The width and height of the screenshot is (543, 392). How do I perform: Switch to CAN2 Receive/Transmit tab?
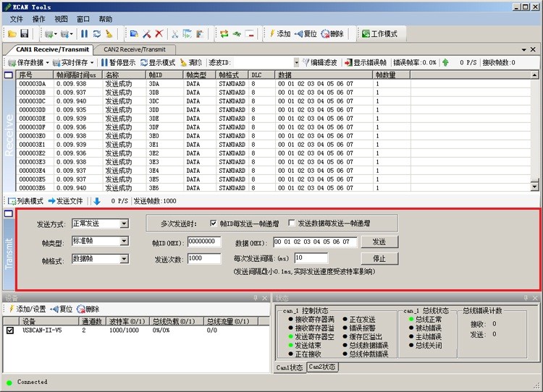point(135,49)
